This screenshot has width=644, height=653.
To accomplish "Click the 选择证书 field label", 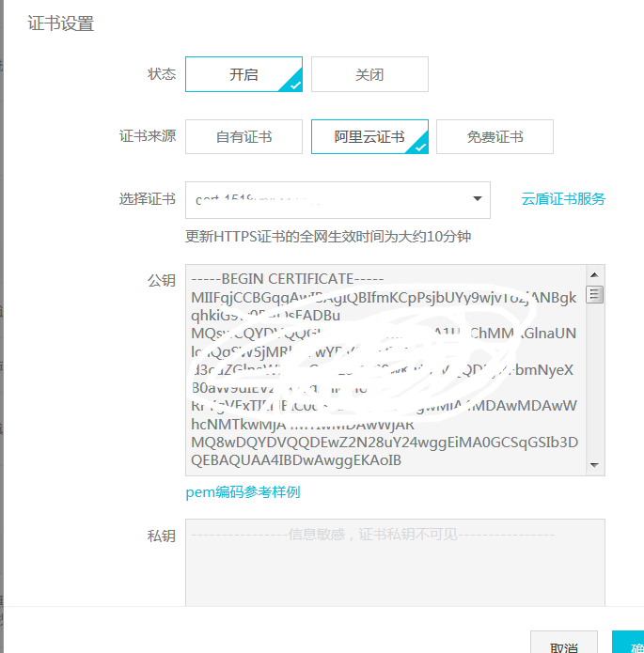I will 148,199.
